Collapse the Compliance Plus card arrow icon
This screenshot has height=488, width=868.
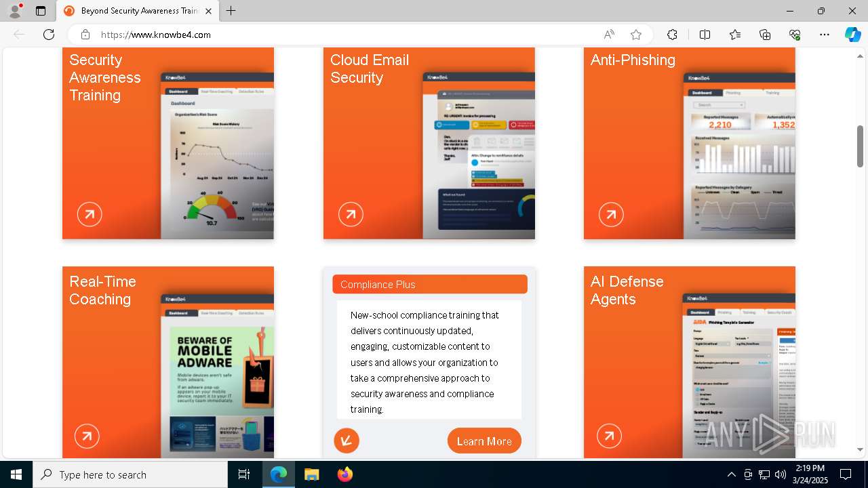347,441
